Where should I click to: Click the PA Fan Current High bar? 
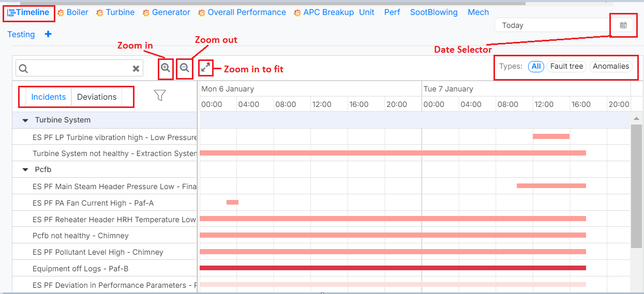pyautogui.click(x=232, y=202)
